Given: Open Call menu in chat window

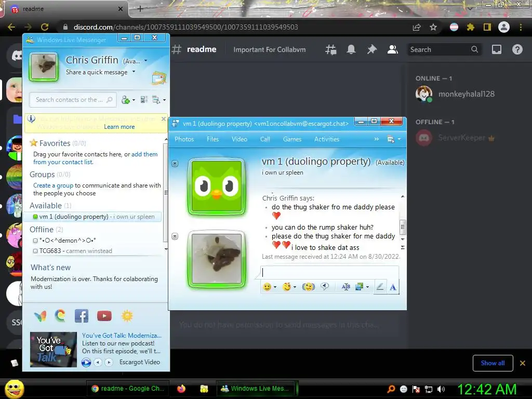Looking at the screenshot, I should pyautogui.click(x=265, y=139).
